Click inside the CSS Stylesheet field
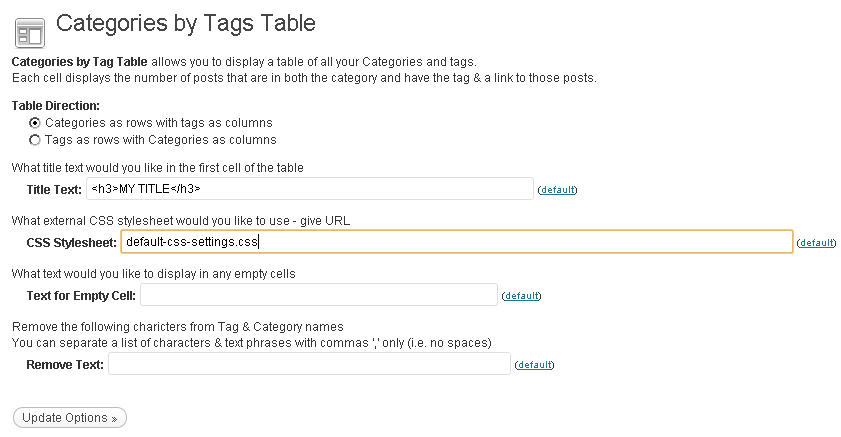Viewport: 841px width, 437px height. tap(456, 242)
